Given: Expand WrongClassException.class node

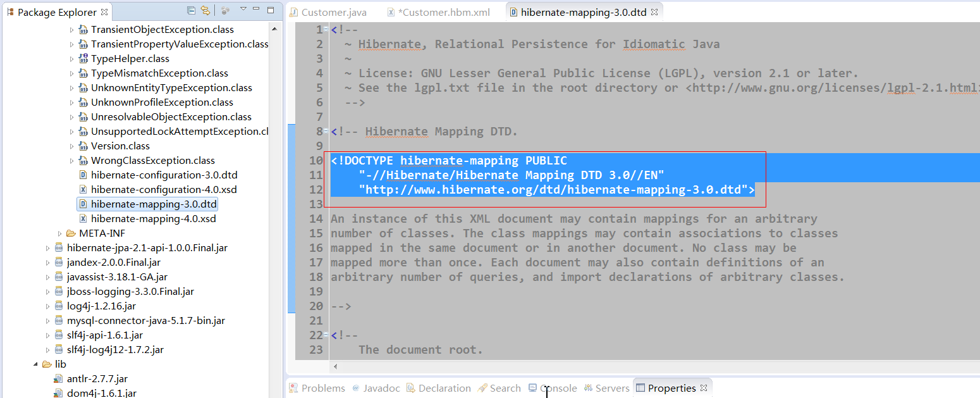Looking at the screenshot, I should (71, 161).
